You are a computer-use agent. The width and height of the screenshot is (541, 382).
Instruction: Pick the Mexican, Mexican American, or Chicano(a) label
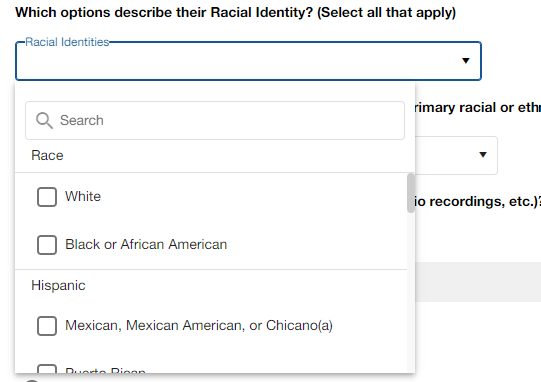pyautogui.click(x=199, y=325)
